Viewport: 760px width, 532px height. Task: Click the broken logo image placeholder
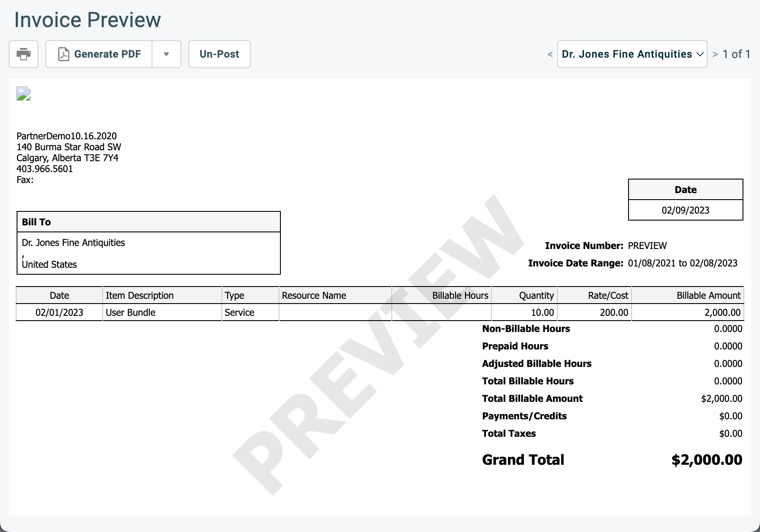[x=24, y=93]
